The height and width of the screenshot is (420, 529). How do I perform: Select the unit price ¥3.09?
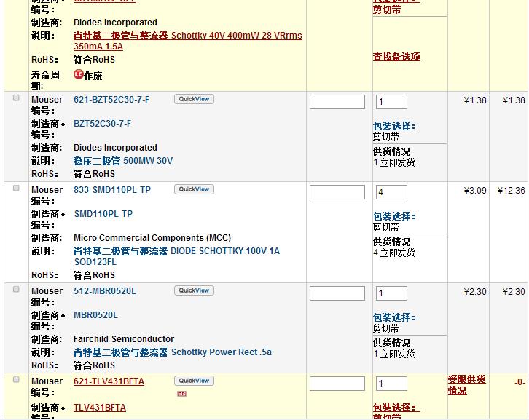tap(475, 191)
